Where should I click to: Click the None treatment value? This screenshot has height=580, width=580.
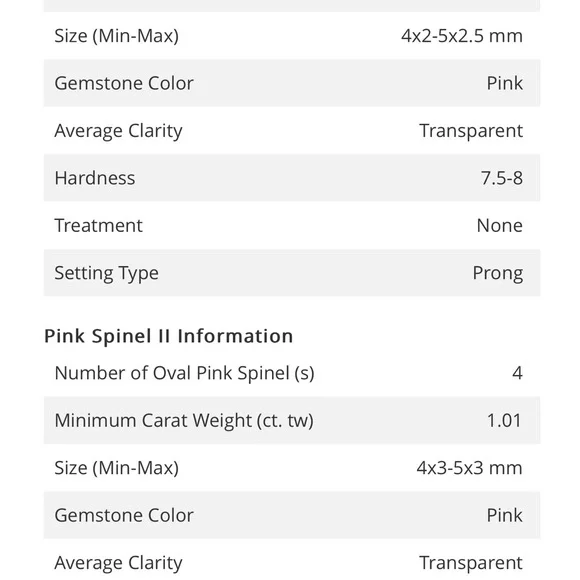[x=500, y=225]
